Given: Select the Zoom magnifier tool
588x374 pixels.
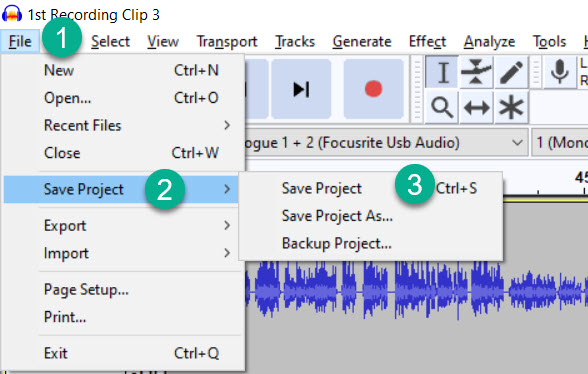Looking at the screenshot, I should tap(442, 107).
